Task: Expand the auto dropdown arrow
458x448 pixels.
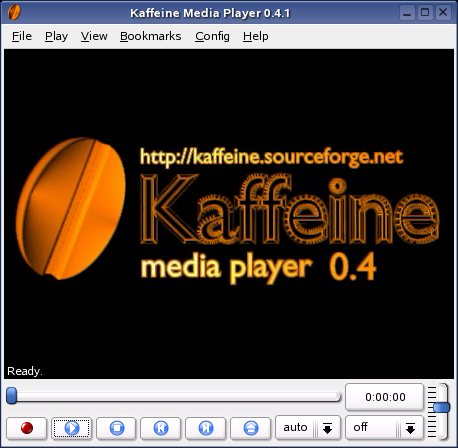Action: tap(327, 428)
